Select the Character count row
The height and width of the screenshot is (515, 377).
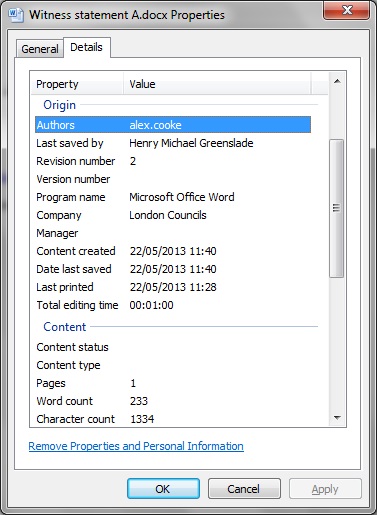(173, 419)
